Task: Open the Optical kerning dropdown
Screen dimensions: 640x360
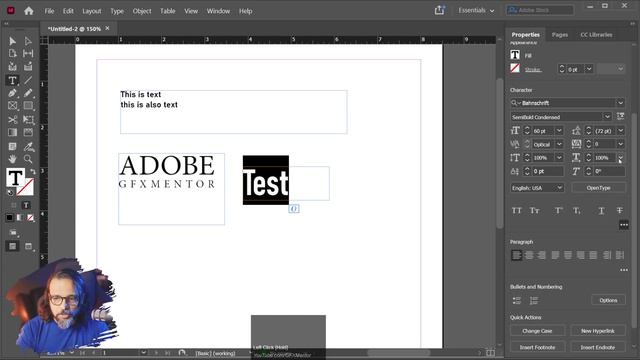Action: point(559,144)
